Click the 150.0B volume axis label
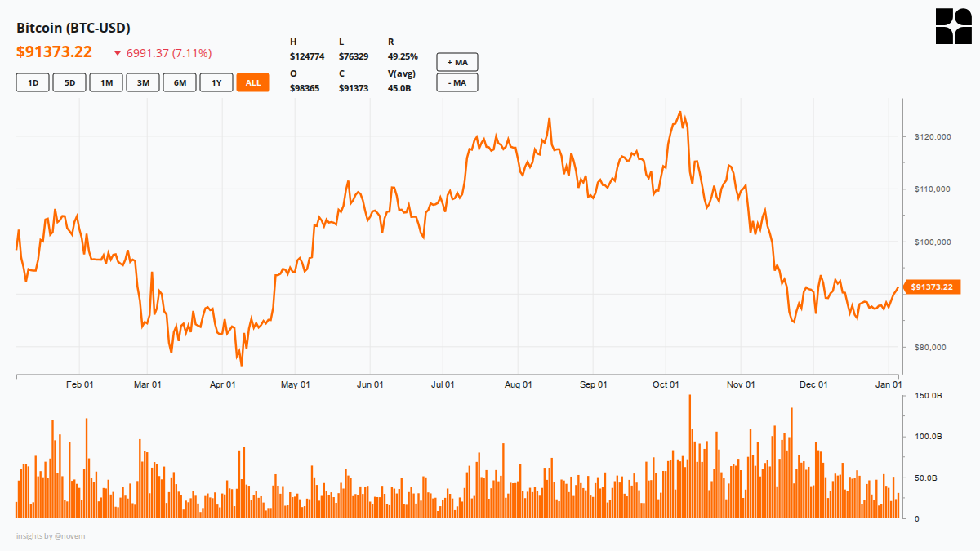Screen dimensions: 980x551 pos(927,396)
